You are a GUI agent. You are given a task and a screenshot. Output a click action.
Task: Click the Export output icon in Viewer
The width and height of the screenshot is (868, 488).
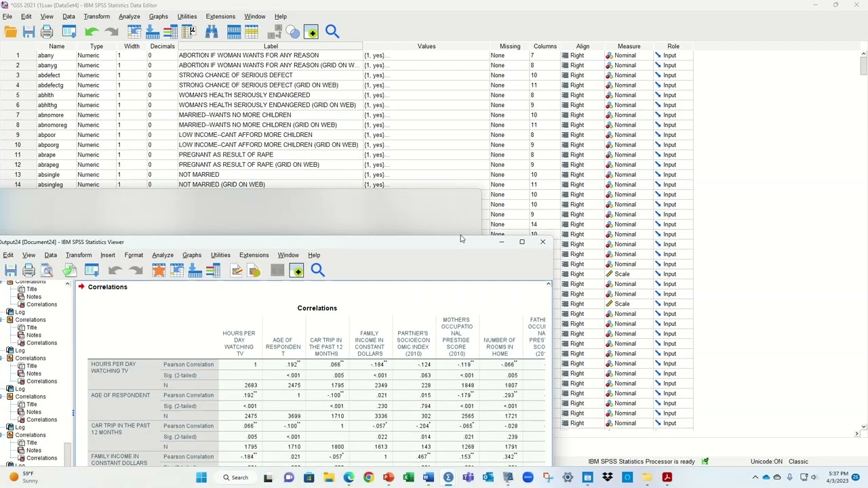point(69,271)
